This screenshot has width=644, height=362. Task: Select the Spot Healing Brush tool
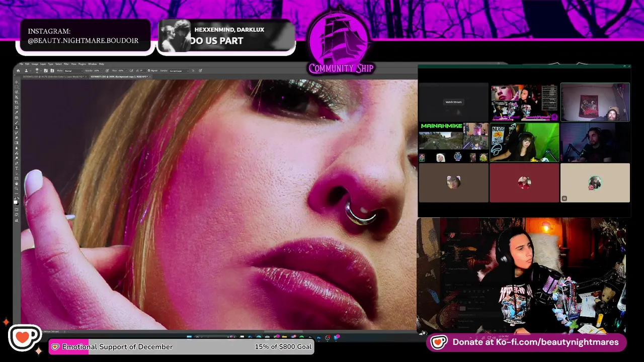coord(16,118)
